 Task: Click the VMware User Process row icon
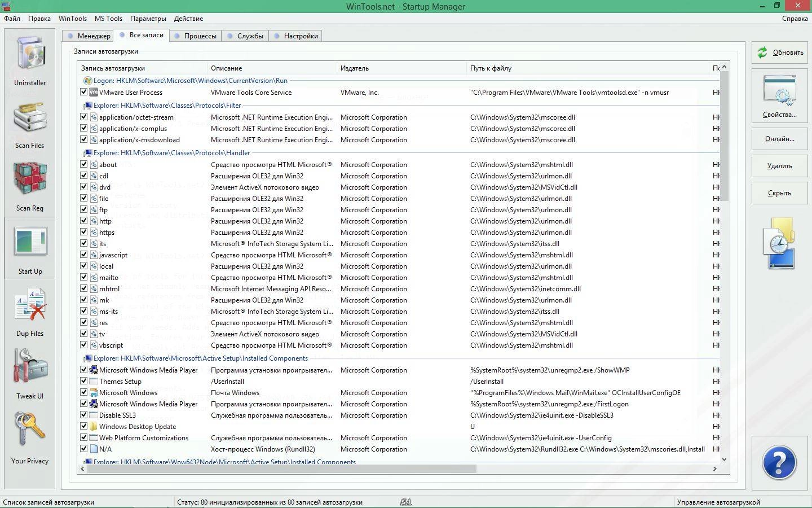[x=94, y=92]
